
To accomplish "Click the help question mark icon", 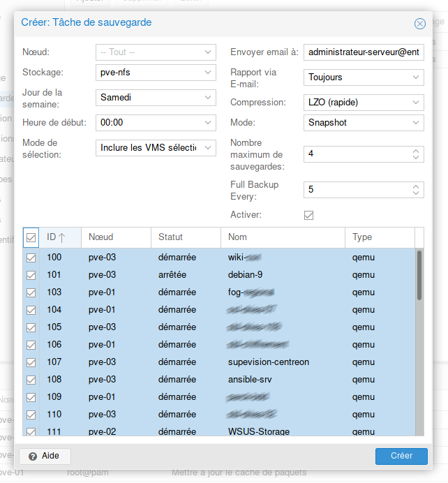I will 33,456.
